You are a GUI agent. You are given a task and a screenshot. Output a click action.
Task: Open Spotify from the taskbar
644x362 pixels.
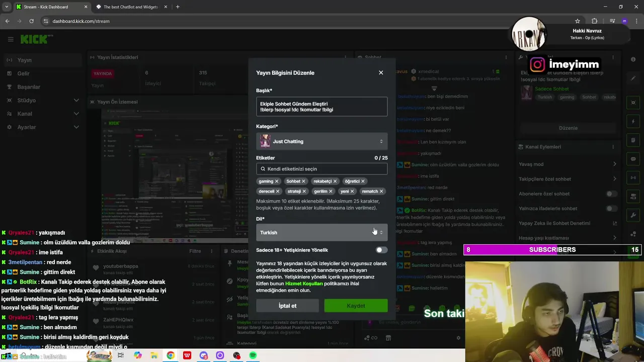click(x=253, y=355)
